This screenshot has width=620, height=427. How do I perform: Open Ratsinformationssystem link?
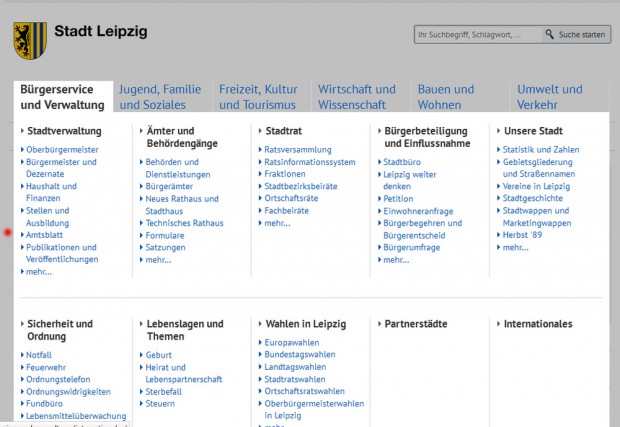(x=310, y=162)
